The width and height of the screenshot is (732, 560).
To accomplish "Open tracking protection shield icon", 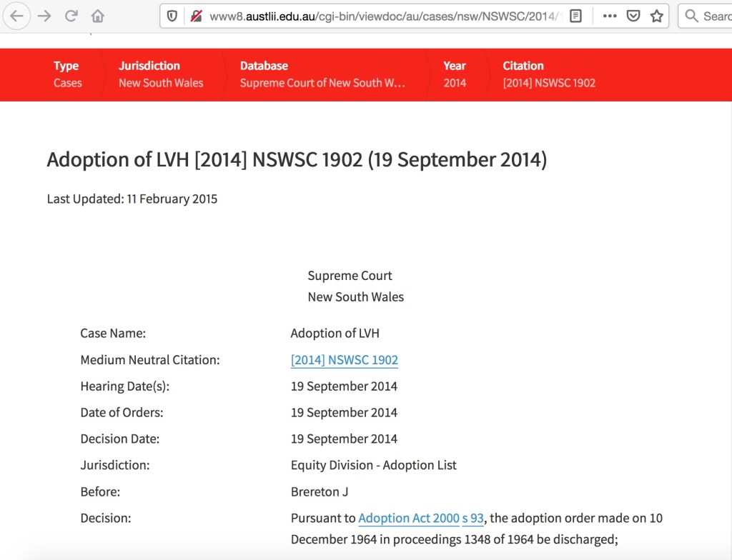I will [172, 16].
